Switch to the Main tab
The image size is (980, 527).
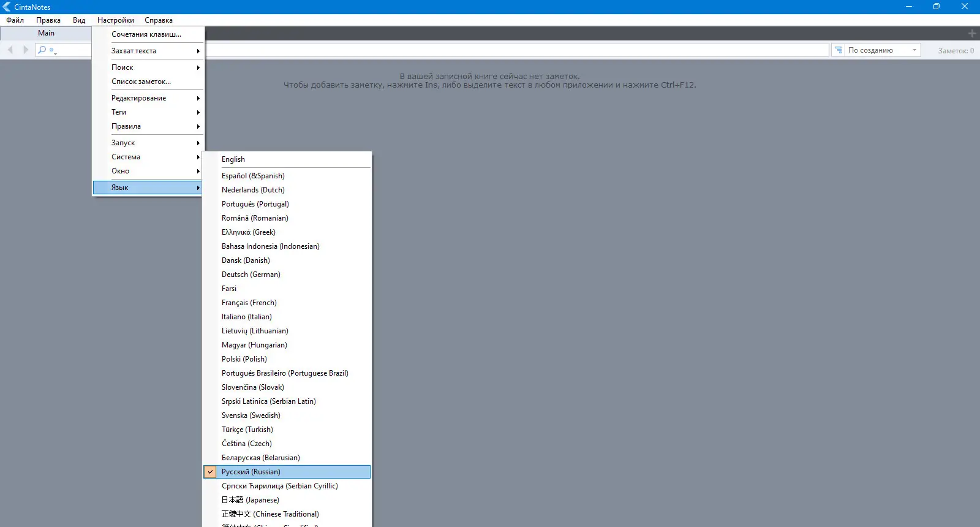pyautogui.click(x=46, y=33)
